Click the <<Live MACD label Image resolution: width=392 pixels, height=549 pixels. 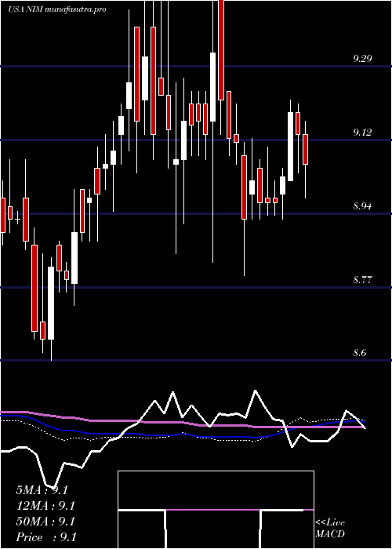[x=330, y=529]
